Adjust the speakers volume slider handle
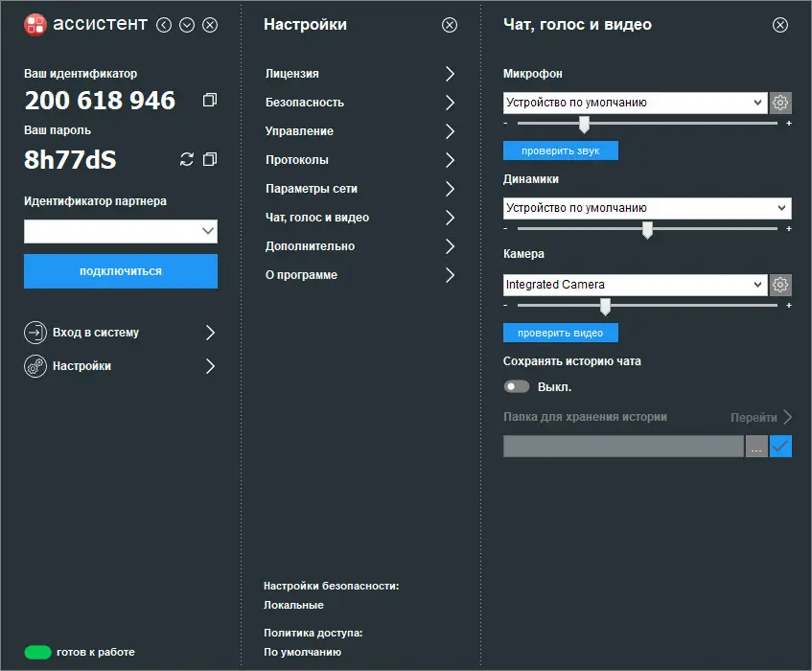This screenshot has height=671, width=812. 647,229
